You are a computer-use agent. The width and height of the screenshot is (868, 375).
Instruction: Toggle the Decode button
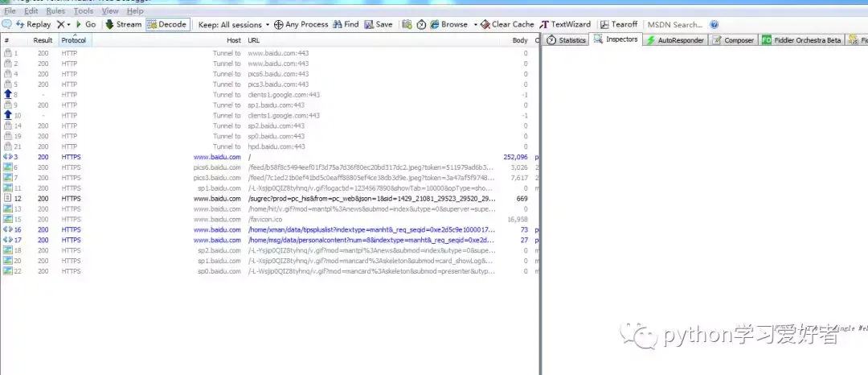pos(168,24)
